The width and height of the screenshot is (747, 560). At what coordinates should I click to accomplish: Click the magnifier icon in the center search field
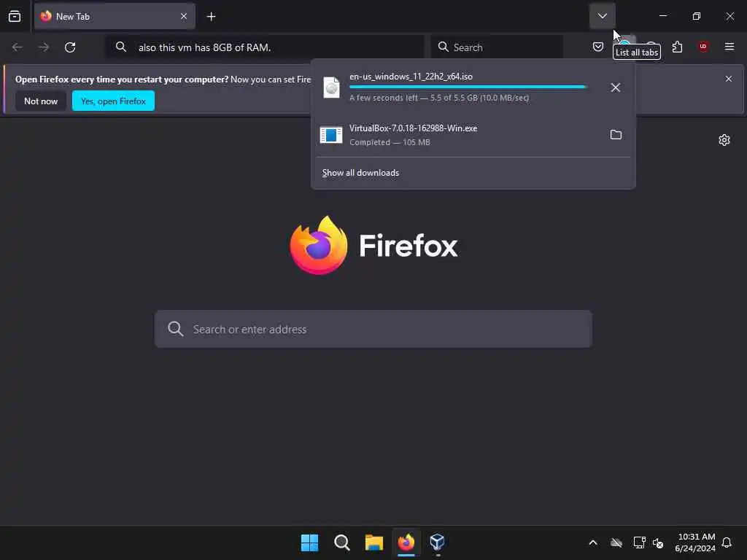[x=175, y=329]
